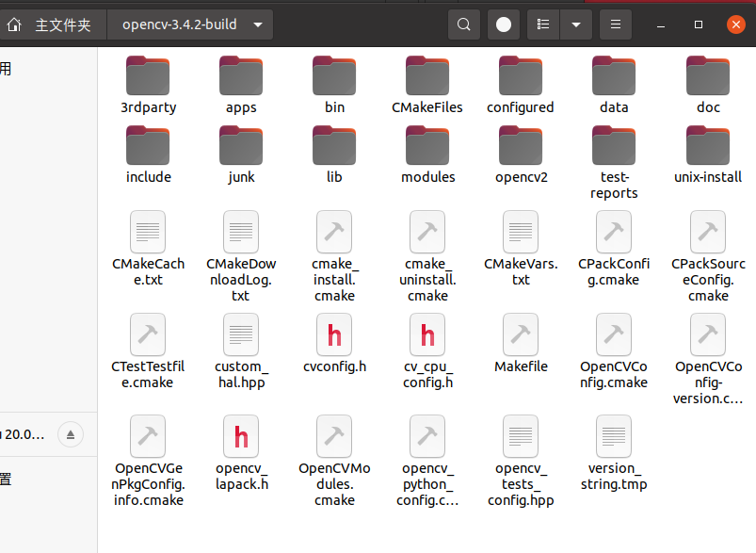Select the opencv_python_config.cmake file icon
This screenshot has height=553, width=756.
(x=427, y=436)
